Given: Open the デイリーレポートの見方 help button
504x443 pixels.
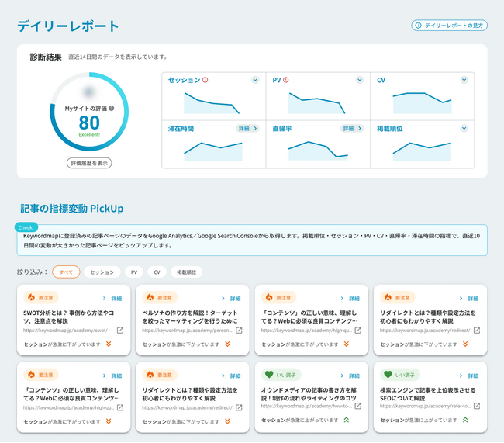Looking at the screenshot, I should (449, 26).
